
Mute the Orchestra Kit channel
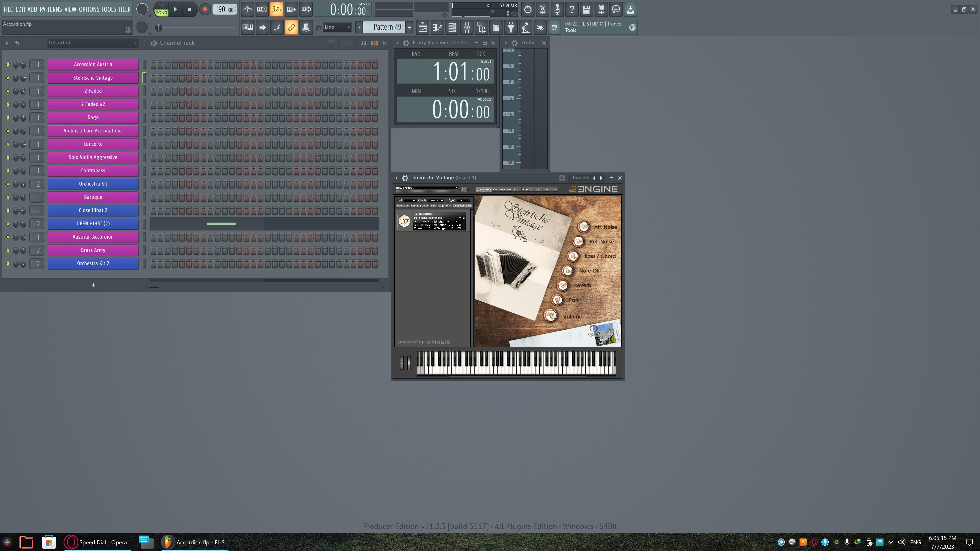coord(8,184)
